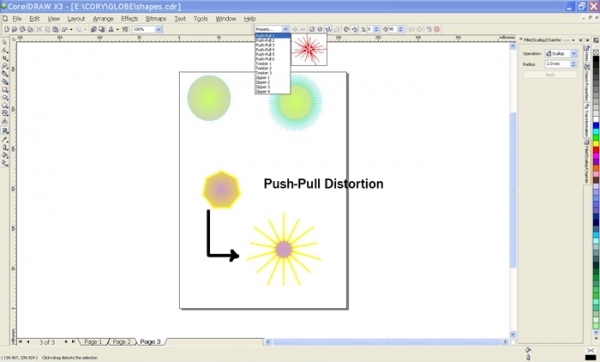Choose Push-Pull 3 from presets list
Viewport: 600px width, 362px height.
click(x=265, y=45)
